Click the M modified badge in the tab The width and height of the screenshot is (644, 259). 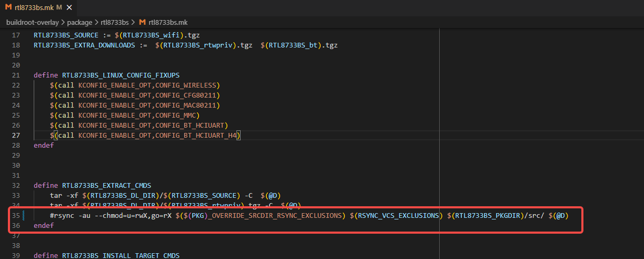pos(59,7)
